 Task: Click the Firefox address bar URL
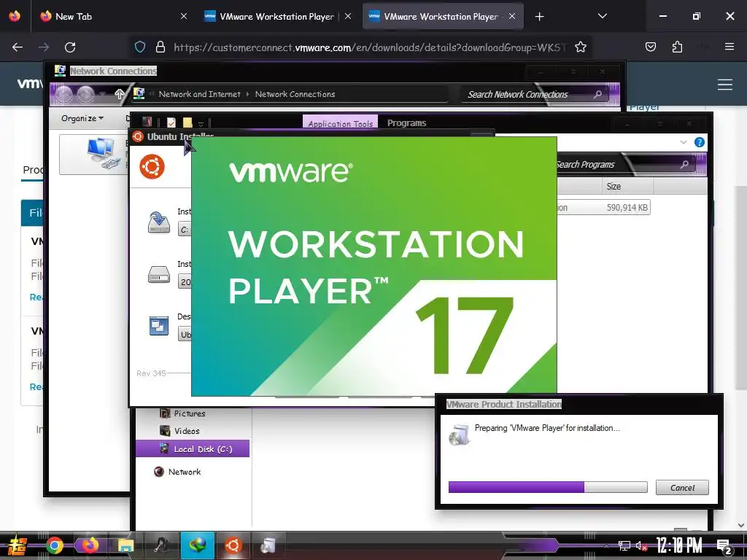(x=371, y=47)
